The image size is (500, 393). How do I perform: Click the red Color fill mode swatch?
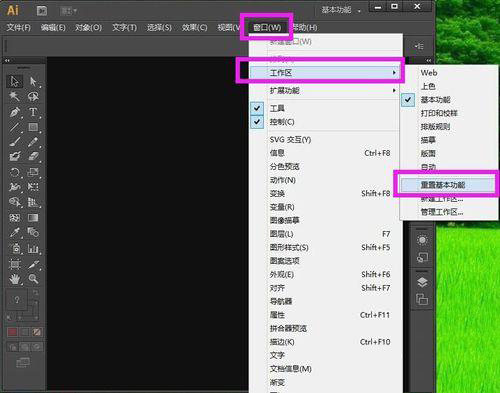[x=12, y=332]
